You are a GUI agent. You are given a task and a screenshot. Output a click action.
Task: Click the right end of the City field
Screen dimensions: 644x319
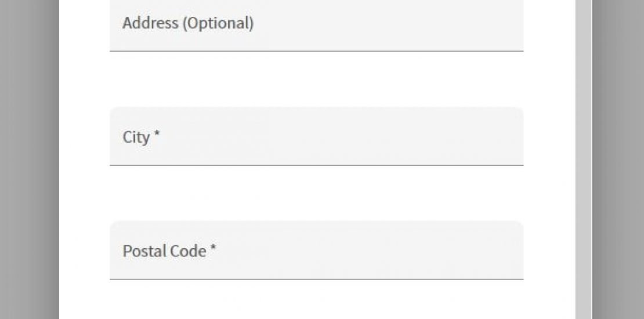(x=505, y=137)
